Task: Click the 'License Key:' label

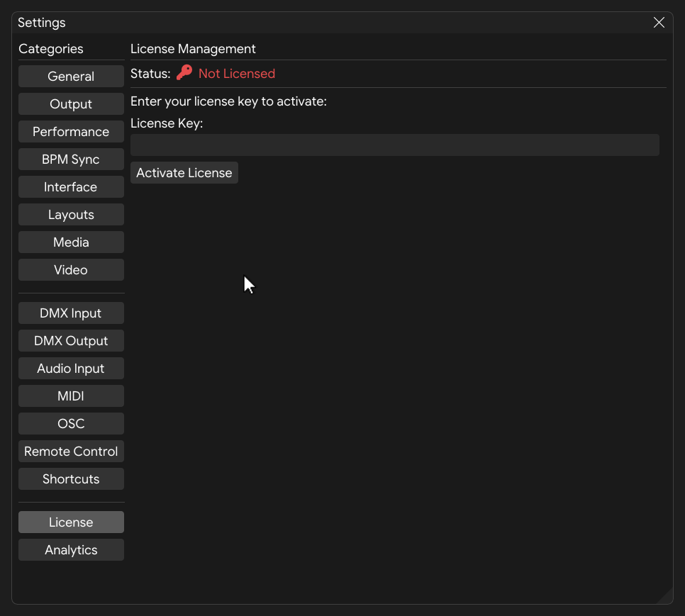Action: point(167,123)
